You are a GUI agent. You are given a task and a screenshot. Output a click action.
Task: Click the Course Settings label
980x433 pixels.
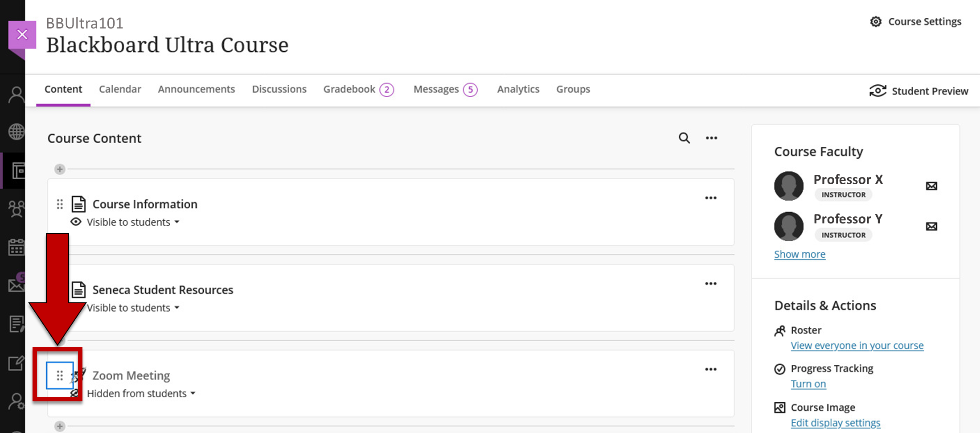tap(925, 21)
